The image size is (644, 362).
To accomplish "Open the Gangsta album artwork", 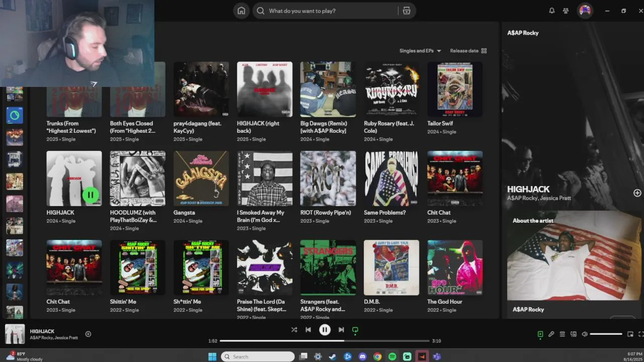I will pyautogui.click(x=201, y=178).
